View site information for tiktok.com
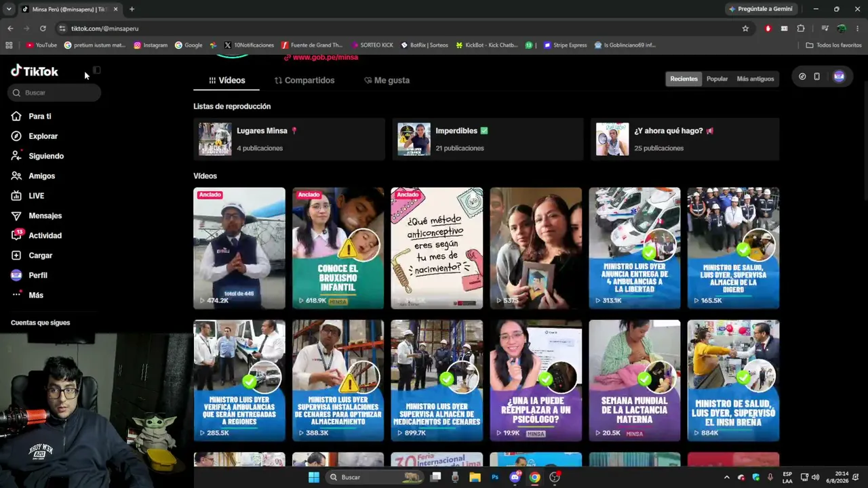The width and height of the screenshot is (868, 488). coord(62,28)
